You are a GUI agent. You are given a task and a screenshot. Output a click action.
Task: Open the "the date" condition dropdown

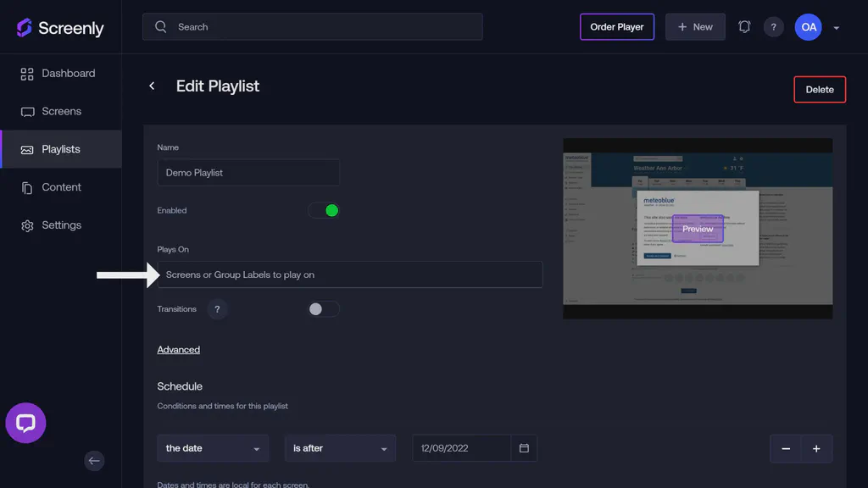213,447
